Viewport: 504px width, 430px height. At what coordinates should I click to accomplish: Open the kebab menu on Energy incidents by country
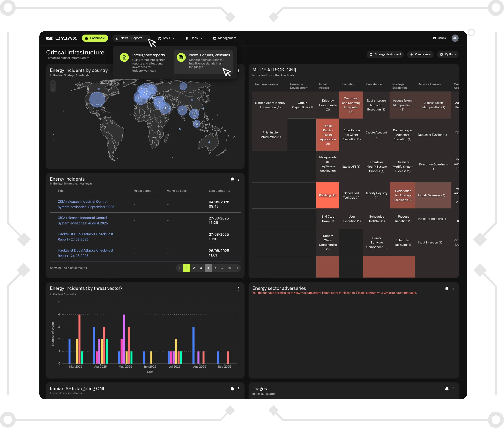point(238,71)
